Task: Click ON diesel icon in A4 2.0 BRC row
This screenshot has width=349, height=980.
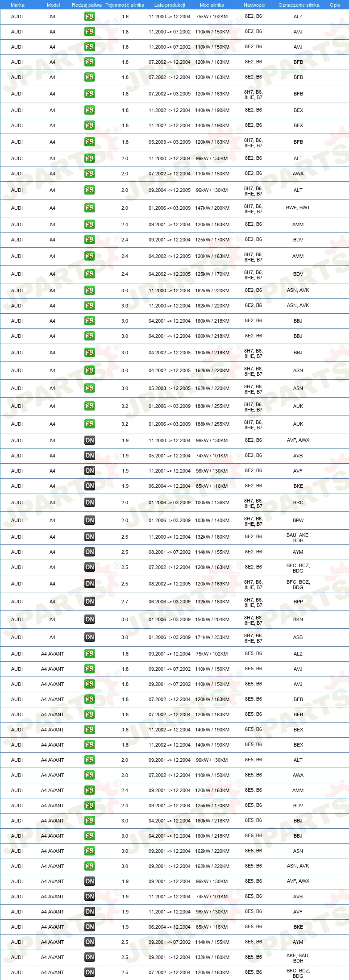Action: (90, 502)
